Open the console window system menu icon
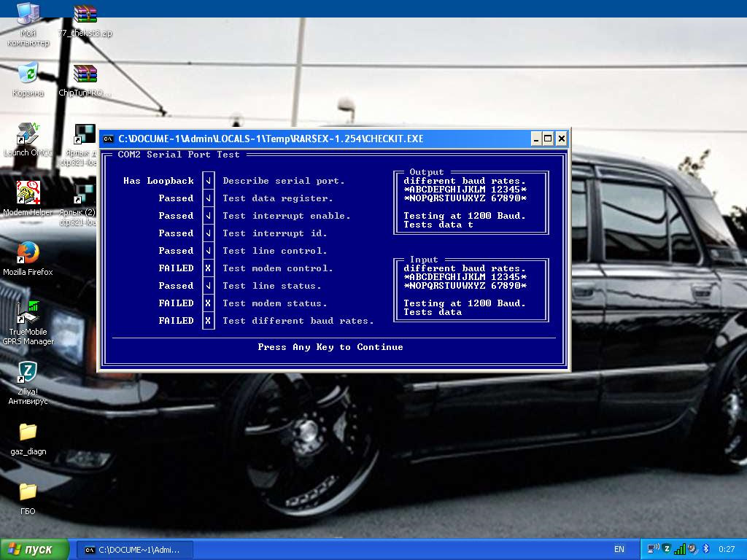 [108, 139]
